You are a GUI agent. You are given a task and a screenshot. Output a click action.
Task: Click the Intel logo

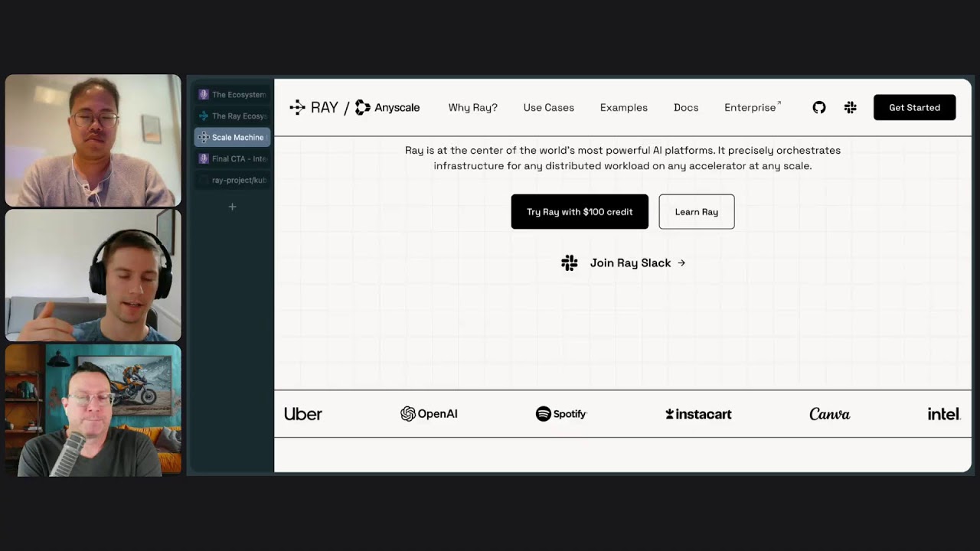(x=944, y=414)
